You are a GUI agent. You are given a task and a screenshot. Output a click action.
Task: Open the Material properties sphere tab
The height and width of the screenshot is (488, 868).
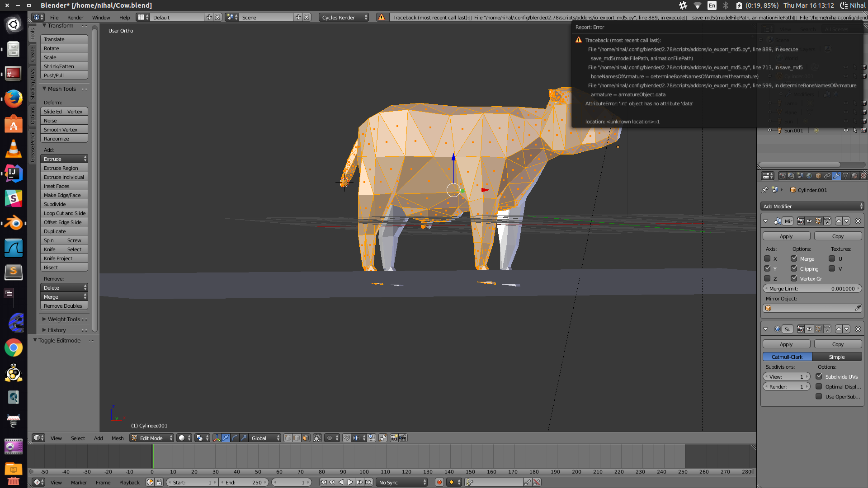click(854, 176)
